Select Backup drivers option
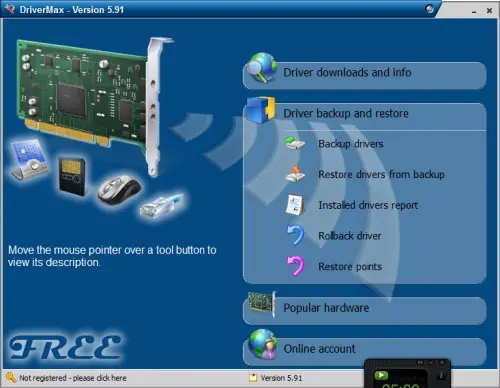500x388 pixels. [x=351, y=144]
